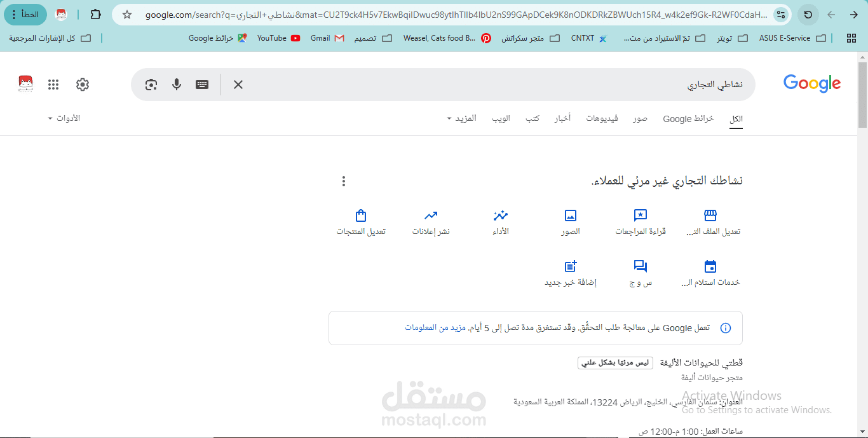Open Google search settings gear

pos(83,85)
